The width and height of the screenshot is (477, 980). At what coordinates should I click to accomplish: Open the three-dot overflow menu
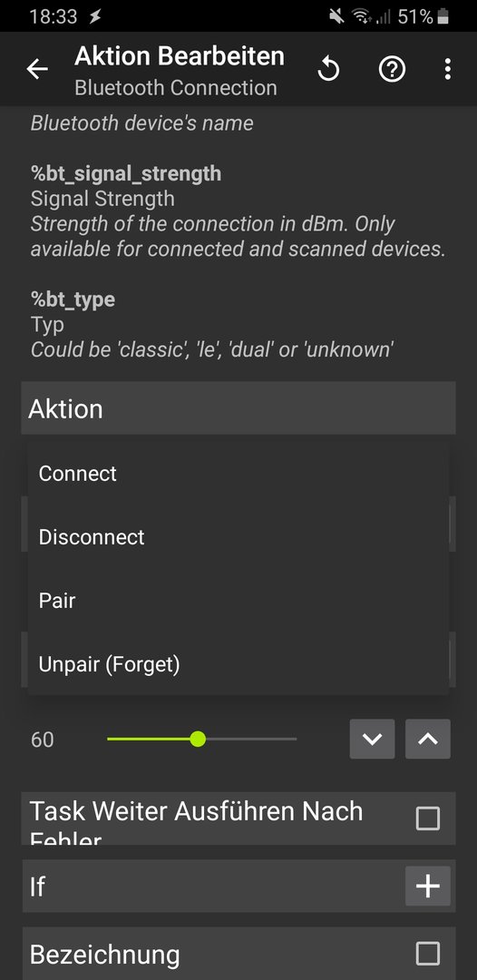[x=448, y=69]
